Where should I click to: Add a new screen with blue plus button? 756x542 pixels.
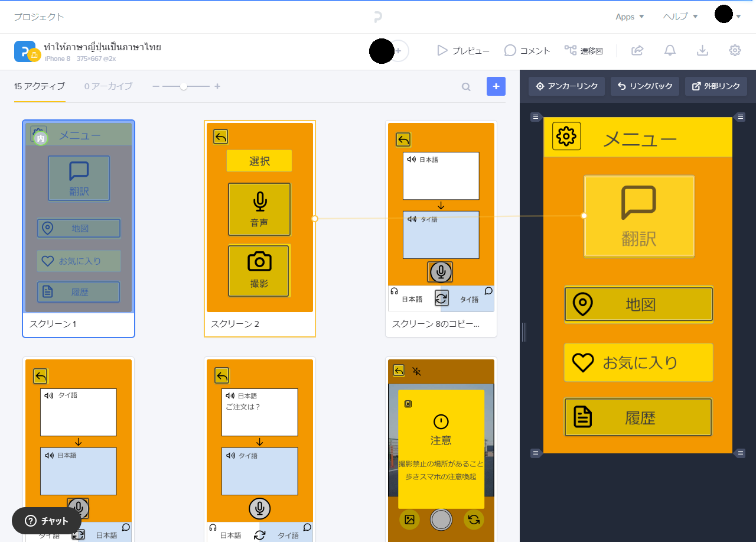pos(496,86)
